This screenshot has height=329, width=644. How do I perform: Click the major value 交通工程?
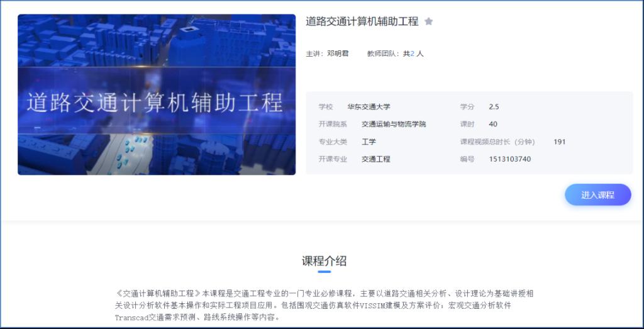(x=375, y=159)
